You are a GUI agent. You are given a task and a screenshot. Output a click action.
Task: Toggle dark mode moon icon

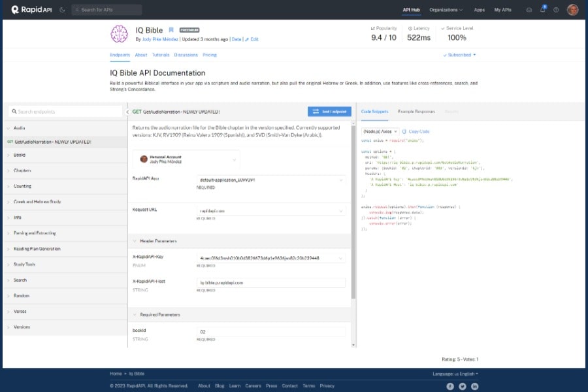62,10
